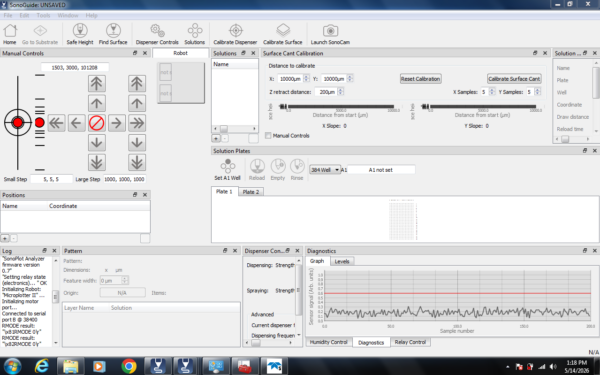
Task: Click the Safe Height icon
Action: click(x=80, y=34)
